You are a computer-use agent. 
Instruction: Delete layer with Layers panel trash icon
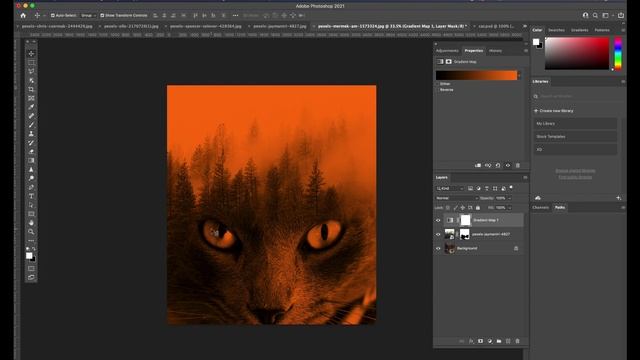[518, 341]
